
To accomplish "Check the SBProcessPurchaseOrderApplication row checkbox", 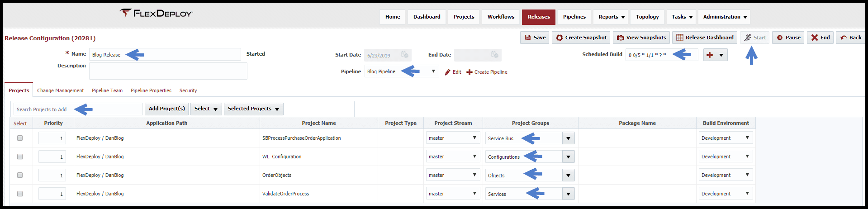I will click(20, 138).
